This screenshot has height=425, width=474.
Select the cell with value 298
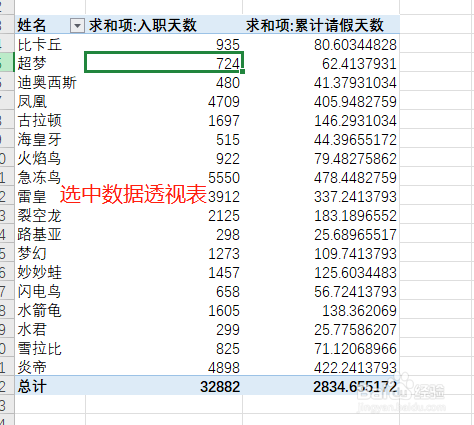click(164, 234)
